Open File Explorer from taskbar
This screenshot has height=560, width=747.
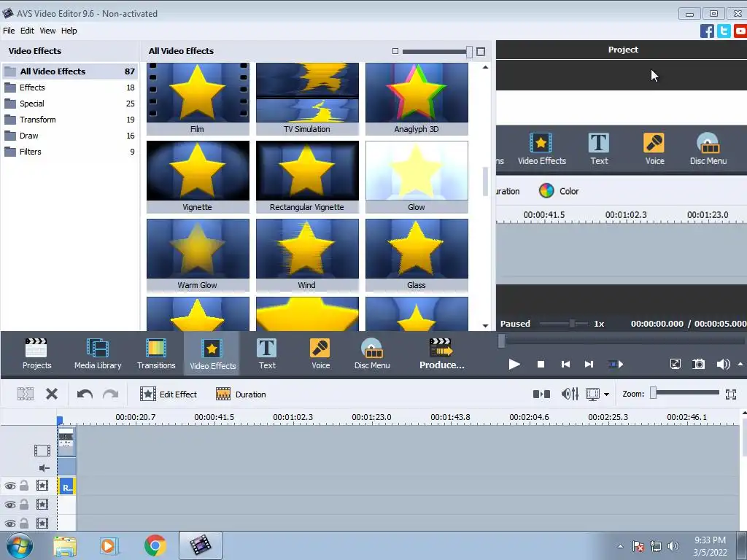pos(65,546)
